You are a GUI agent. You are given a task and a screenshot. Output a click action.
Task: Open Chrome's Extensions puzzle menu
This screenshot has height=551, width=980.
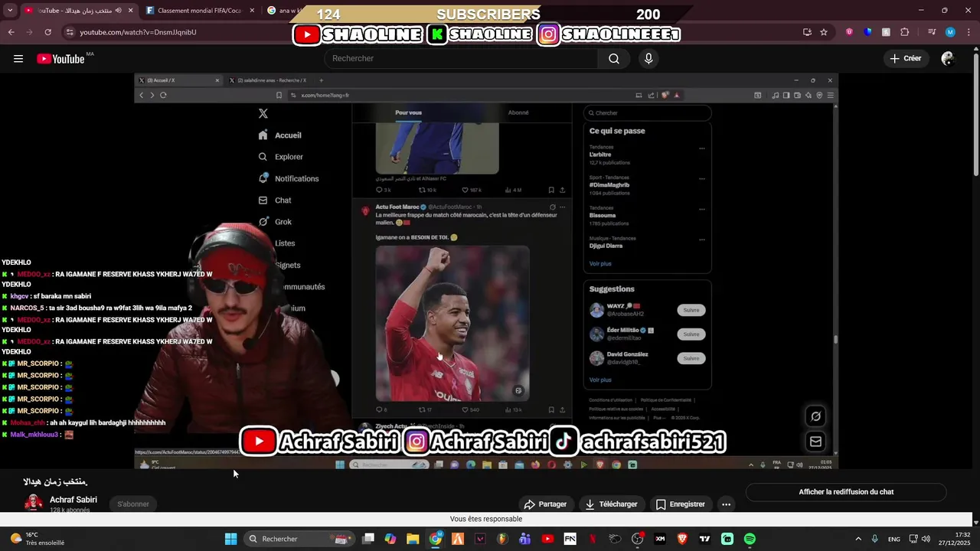click(905, 32)
